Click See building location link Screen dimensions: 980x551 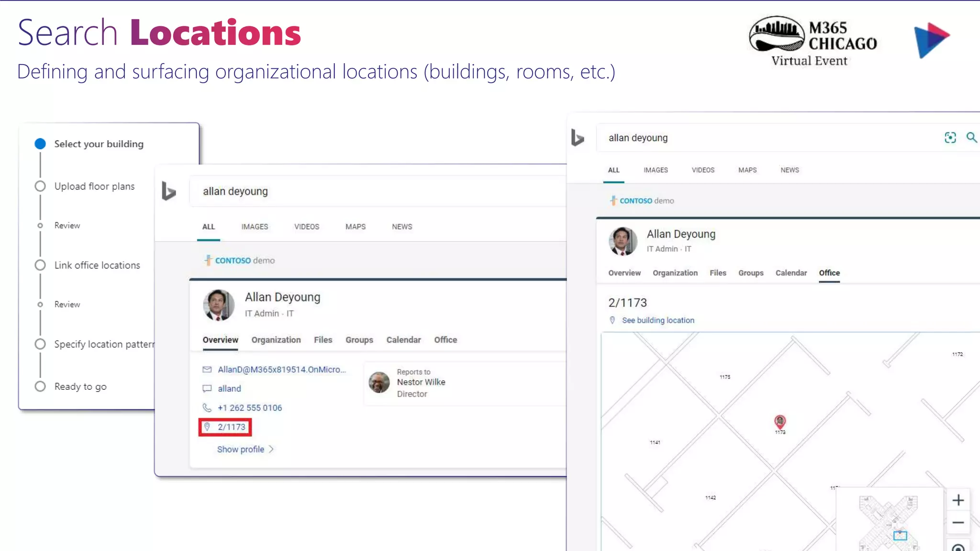[x=658, y=320]
